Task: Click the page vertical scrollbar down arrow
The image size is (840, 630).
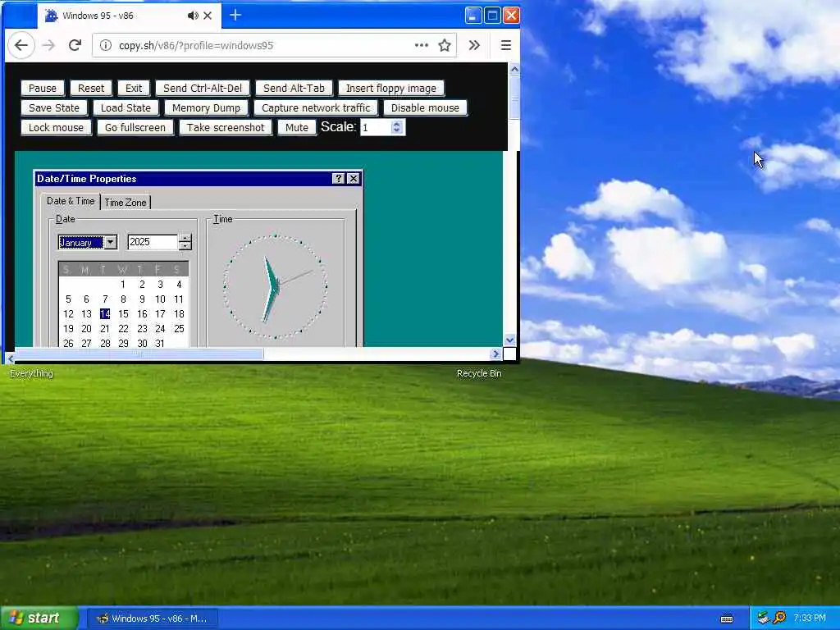Action: 510,340
